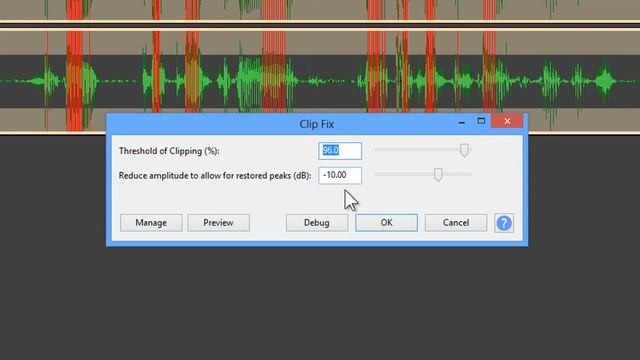Cancel the Clip Fix dialog
The image size is (640, 360).
click(456, 223)
